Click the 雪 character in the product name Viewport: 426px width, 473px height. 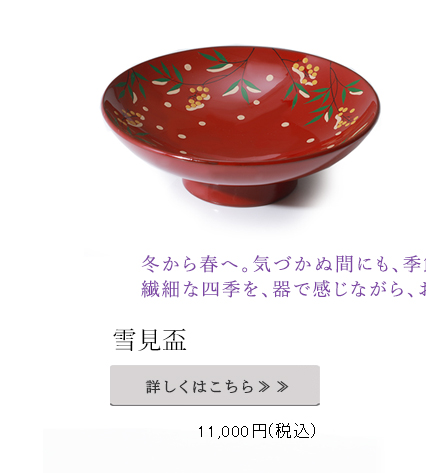tap(124, 340)
